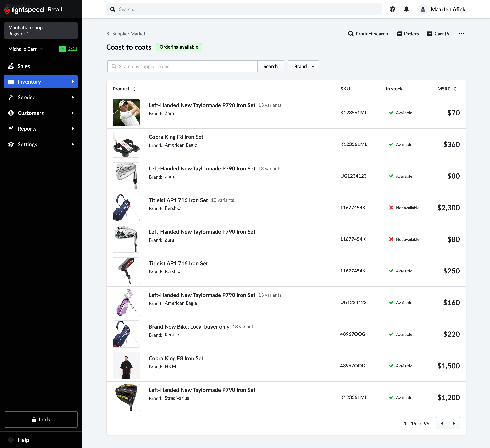Sort by Product column arrows
The height and width of the screenshot is (448, 490).
(x=134, y=89)
